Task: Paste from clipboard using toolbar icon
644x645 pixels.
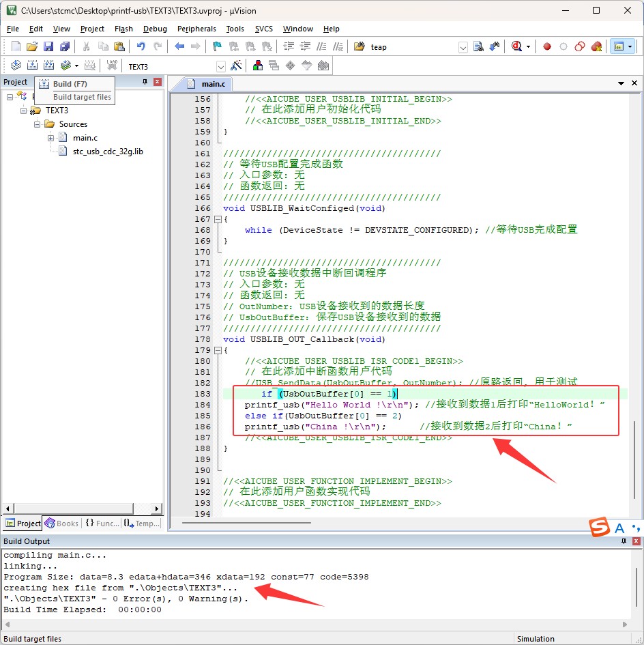Action: 119,46
